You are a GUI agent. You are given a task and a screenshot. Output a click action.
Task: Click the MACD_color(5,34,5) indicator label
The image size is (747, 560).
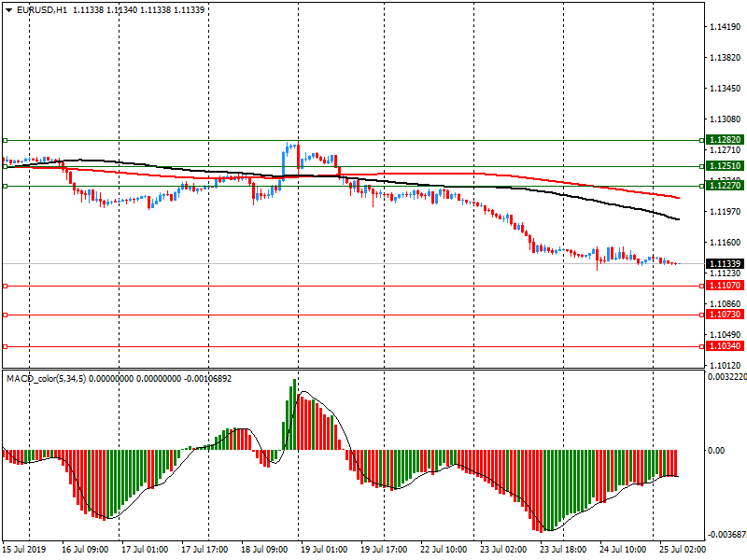pyautogui.click(x=46, y=379)
